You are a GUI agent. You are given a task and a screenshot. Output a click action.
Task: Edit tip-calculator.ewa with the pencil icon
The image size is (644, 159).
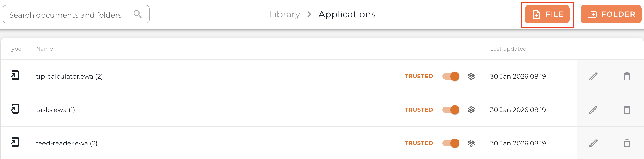tap(593, 76)
